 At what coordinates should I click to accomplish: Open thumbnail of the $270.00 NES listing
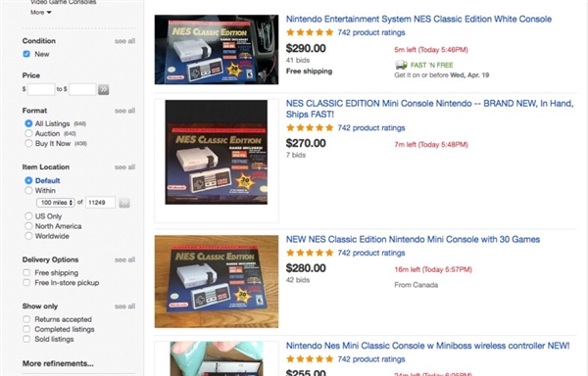click(x=217, y=152)
